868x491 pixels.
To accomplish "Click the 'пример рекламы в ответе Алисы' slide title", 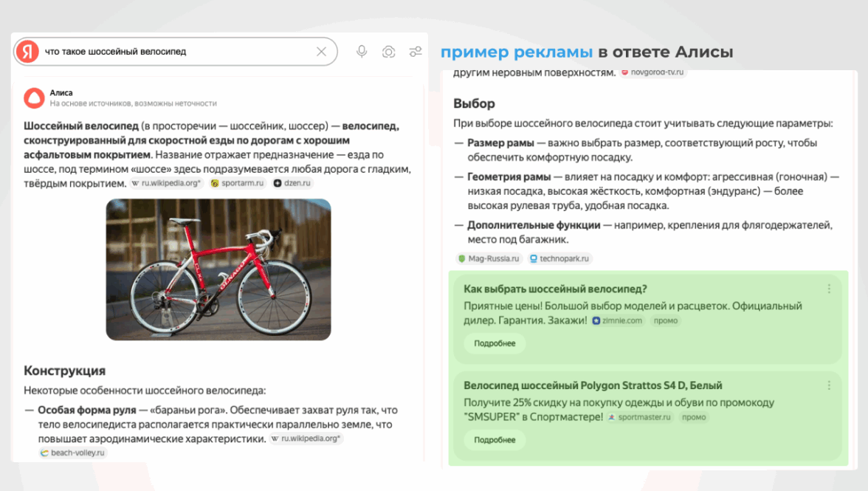I will click(x=587, y=52).
